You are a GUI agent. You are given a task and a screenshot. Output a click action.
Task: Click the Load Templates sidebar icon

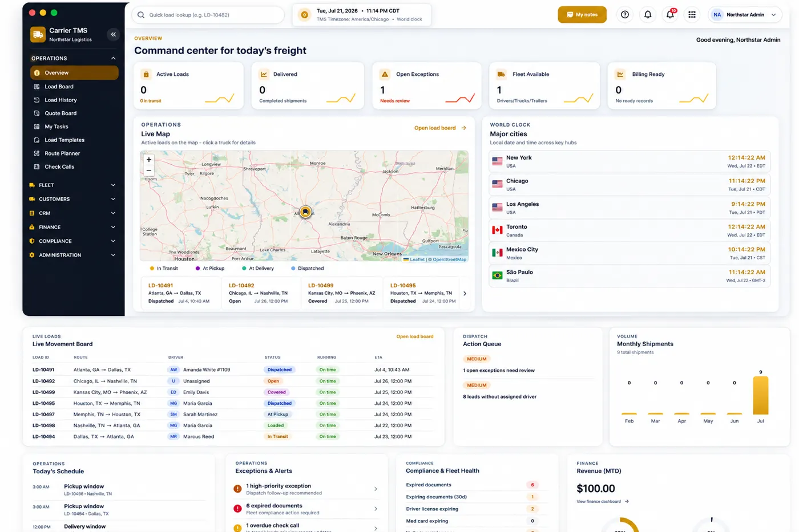tap(37, 140)
